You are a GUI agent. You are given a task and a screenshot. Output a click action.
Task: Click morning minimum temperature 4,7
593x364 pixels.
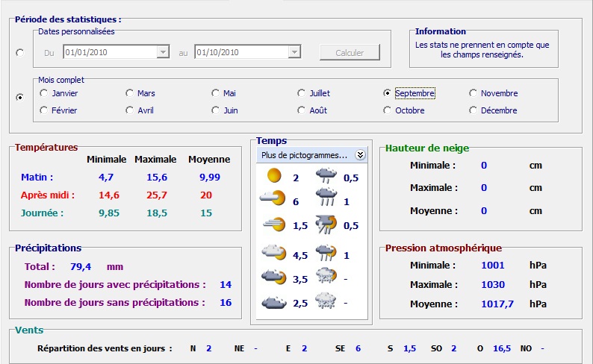(106, 177)
